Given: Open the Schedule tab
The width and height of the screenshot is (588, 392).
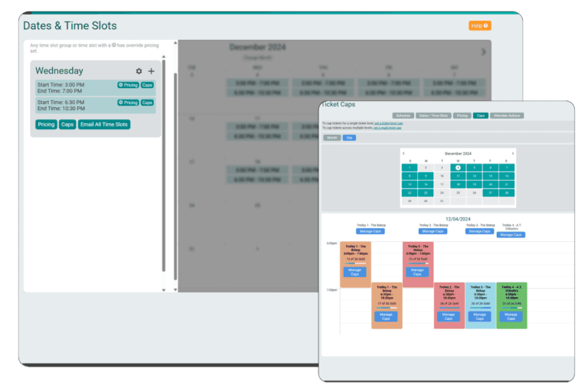Looking at the screenshot, I should coord(403,115).
